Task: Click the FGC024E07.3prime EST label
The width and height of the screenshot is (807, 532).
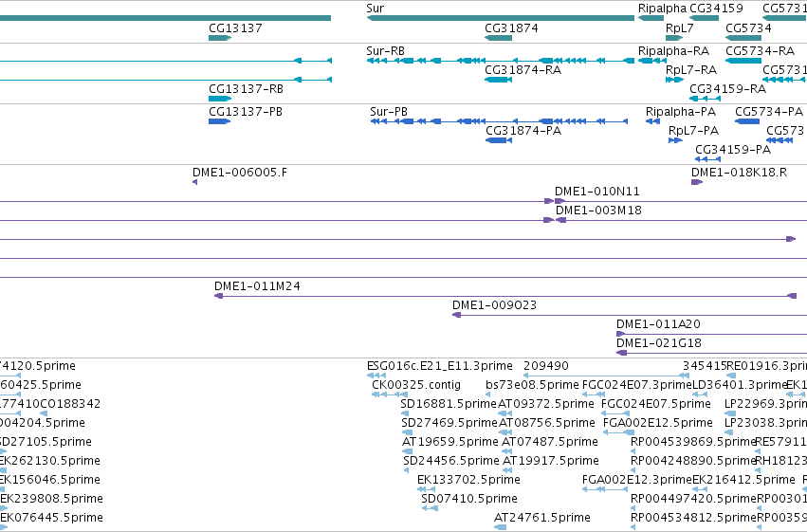Action: point(637,385)
